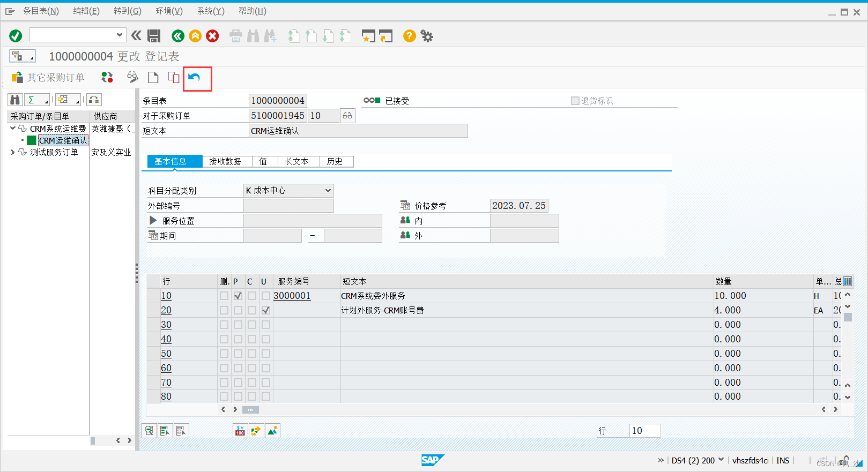The width and height of the screenshot is (868, 472).
Task: Click line number 80 link
Action: coord(166,396)
